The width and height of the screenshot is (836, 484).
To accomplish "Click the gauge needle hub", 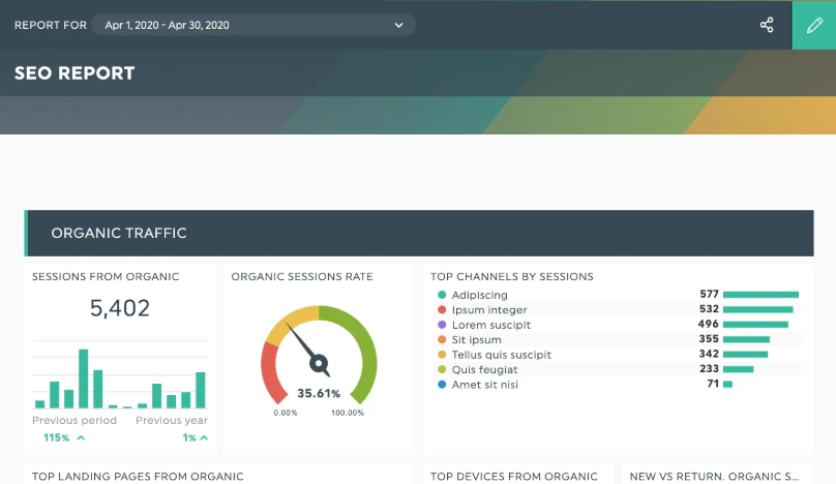I will tap(319, 364).
